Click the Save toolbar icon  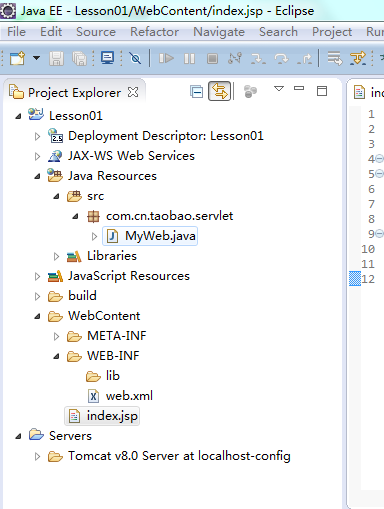[56, 59]
